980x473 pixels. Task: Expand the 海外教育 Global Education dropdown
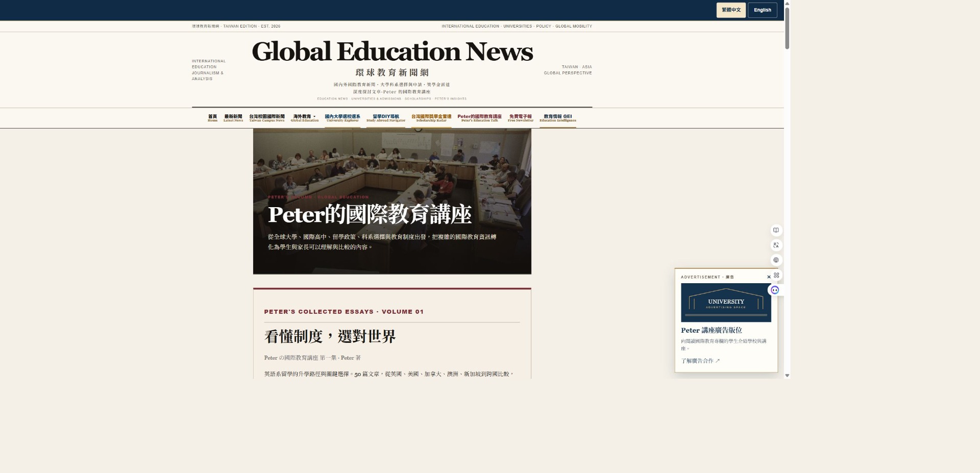(305, 118)
